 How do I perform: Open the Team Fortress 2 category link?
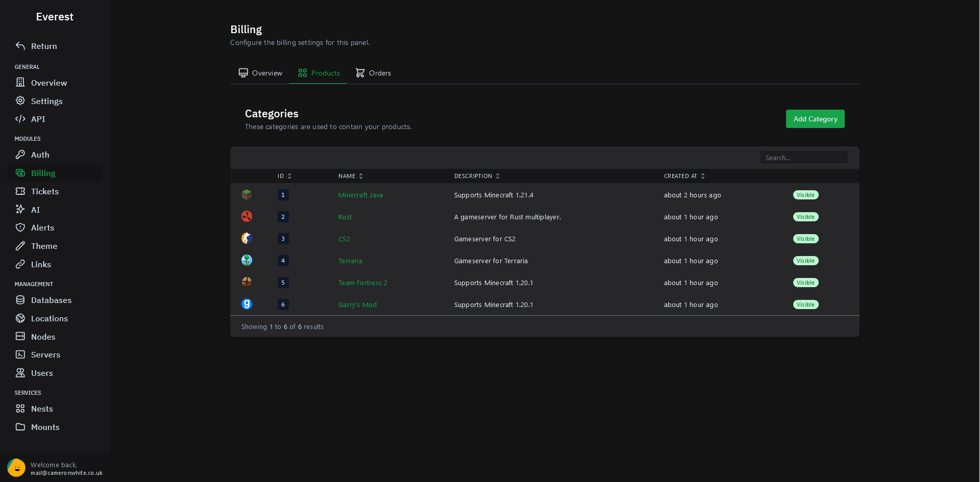pos(362,283)
